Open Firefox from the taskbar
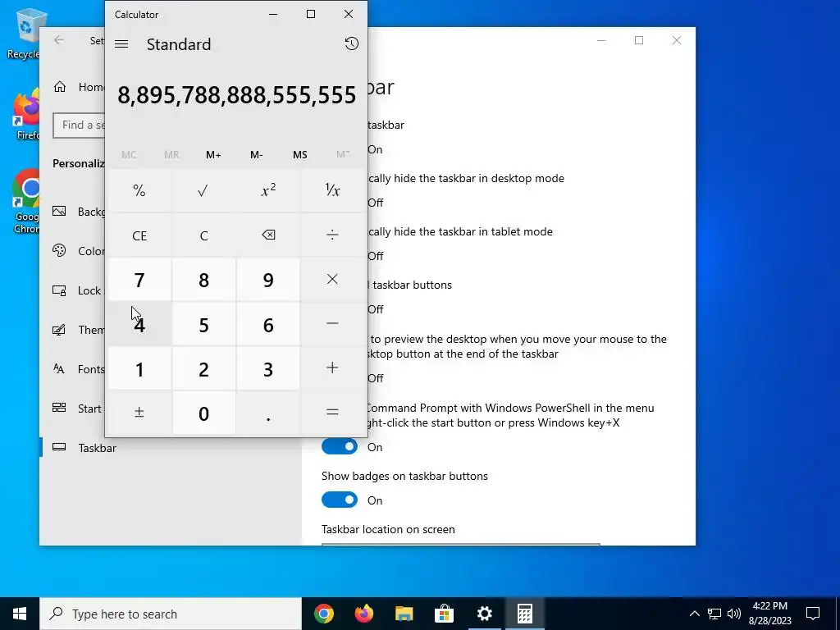Screen dimensions: 840x630 (x=364, y=614)
